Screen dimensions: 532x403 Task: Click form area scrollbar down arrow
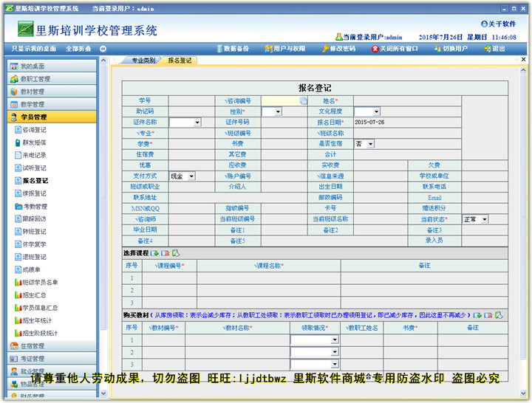click(x=523, y=393)
